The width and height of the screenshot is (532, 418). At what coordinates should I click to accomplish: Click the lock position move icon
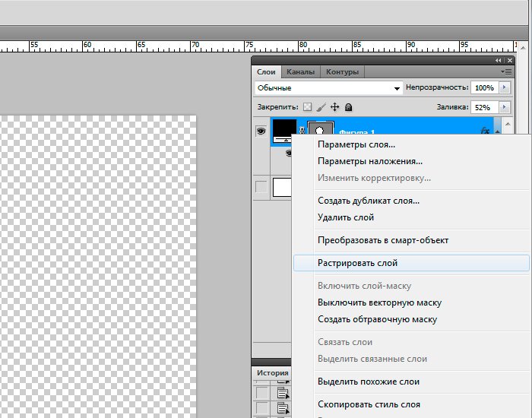point(334,108)
